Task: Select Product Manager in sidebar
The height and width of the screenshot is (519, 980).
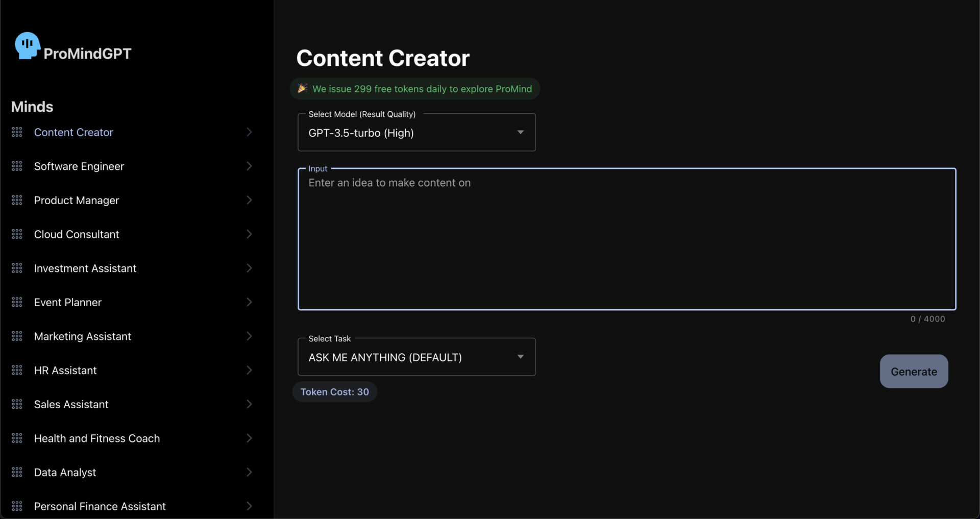Action: [77, 200]
